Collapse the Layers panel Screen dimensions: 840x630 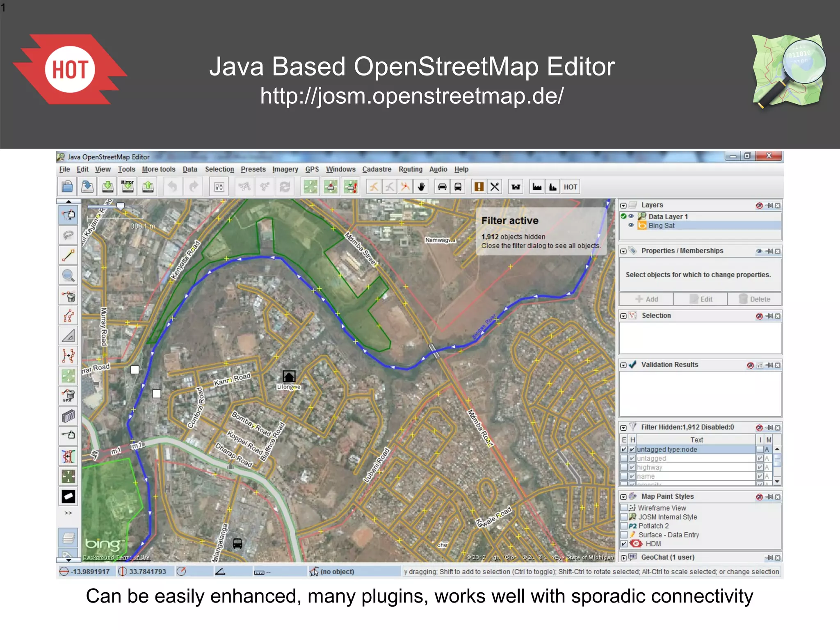pos(623,205)
